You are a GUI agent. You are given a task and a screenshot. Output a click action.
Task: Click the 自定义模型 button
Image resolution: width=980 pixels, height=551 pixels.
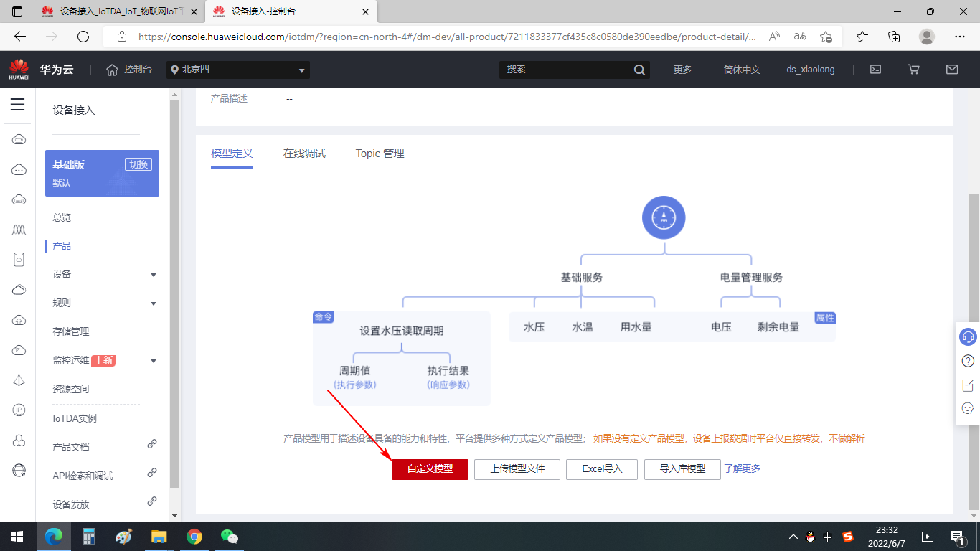pyautogui.click(x=430, y=469)
